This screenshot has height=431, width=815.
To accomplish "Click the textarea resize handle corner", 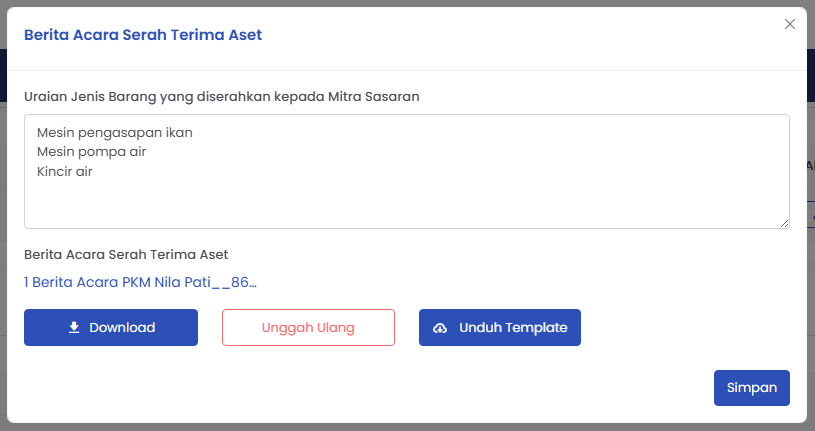I will [x=784, y=223].
